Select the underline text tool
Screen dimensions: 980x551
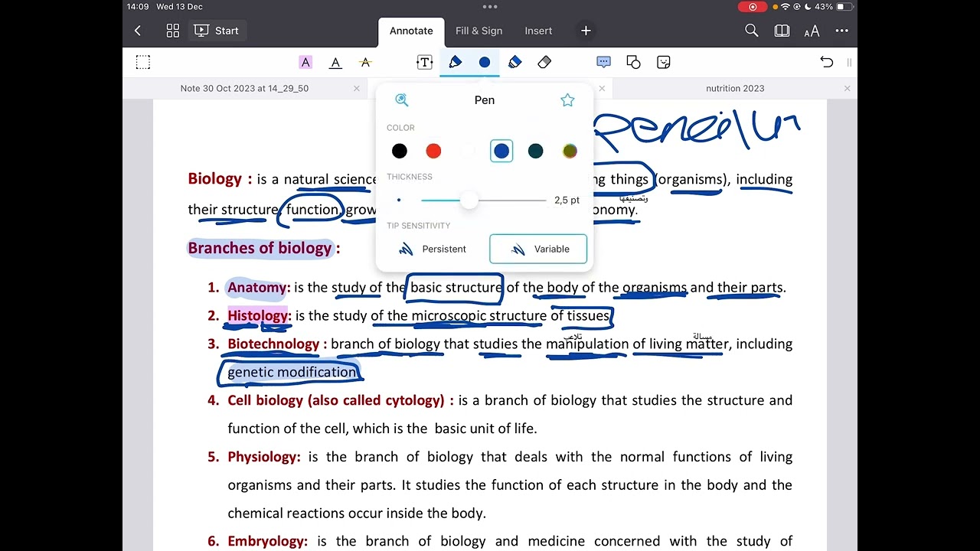(335, 62)
